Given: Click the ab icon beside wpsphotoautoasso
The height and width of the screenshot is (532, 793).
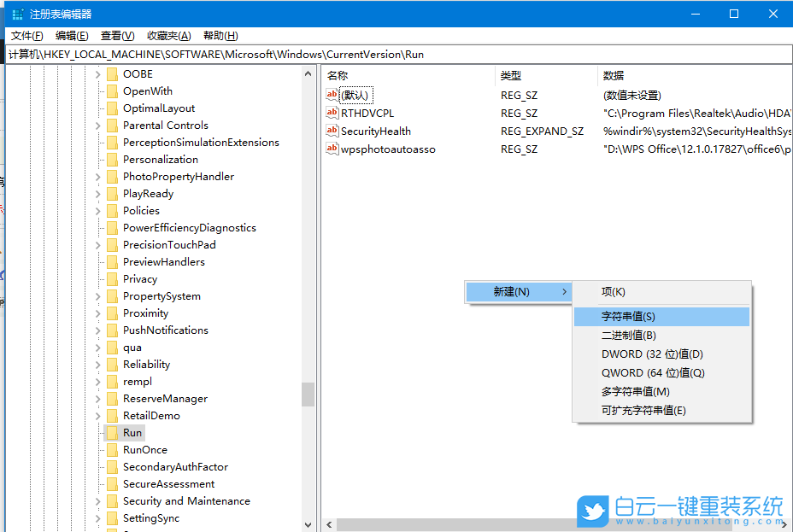Looking at the screenshot, I should click(332, 149).
